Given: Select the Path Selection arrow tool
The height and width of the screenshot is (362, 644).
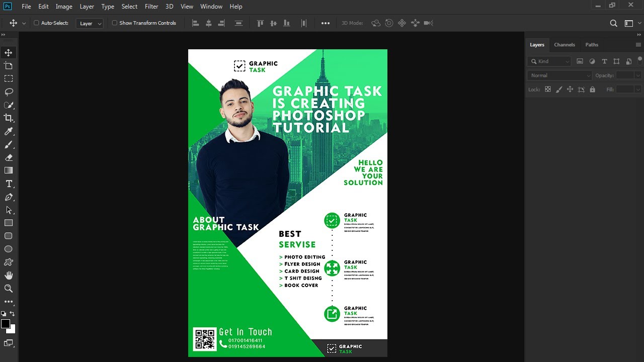Looking at the screenshot, I should coord(9,210).
